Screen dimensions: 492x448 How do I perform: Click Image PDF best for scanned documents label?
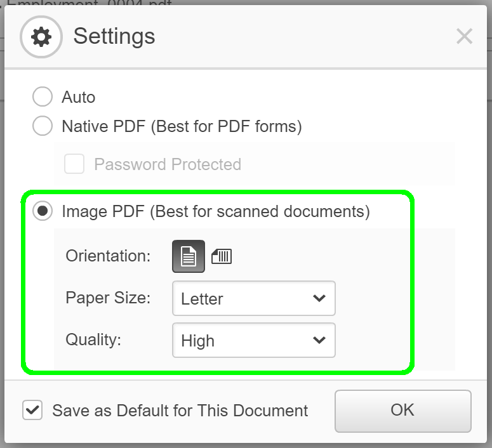(x=216, y=211)
